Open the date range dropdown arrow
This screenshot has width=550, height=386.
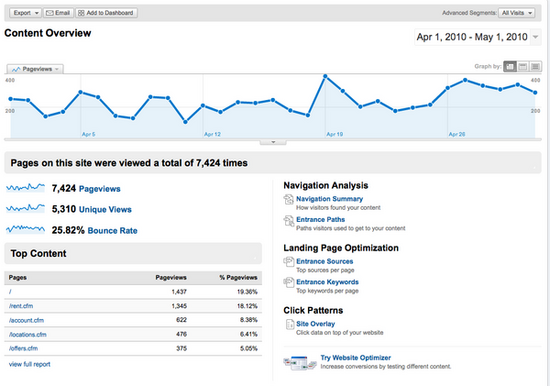(535, 37)
